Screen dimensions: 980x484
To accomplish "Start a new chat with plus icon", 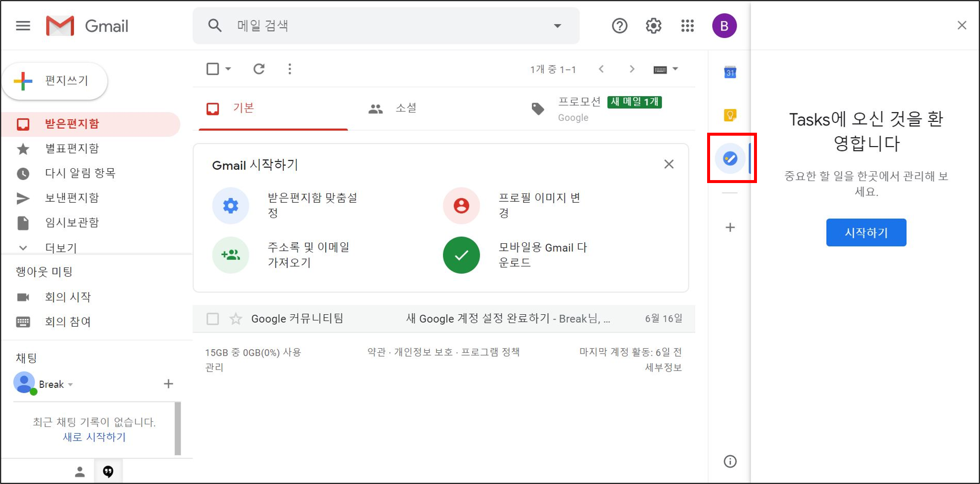I will pos(168,384).
